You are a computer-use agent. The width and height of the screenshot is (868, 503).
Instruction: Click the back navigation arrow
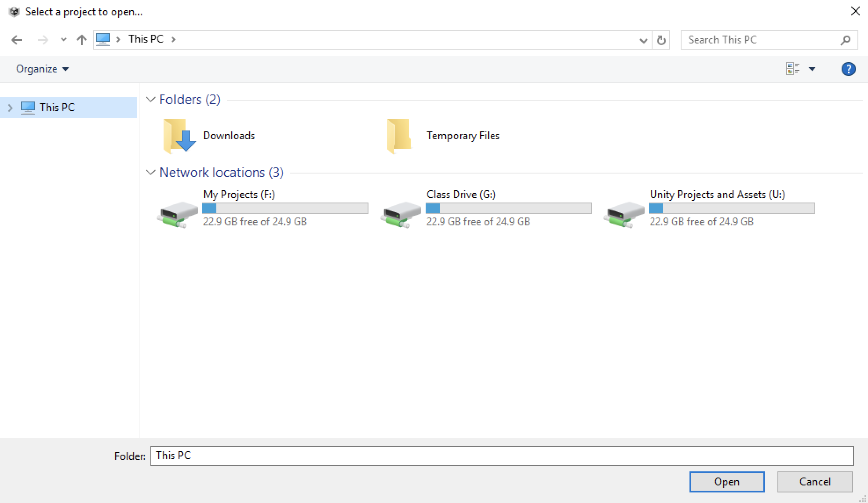(17, 40)
